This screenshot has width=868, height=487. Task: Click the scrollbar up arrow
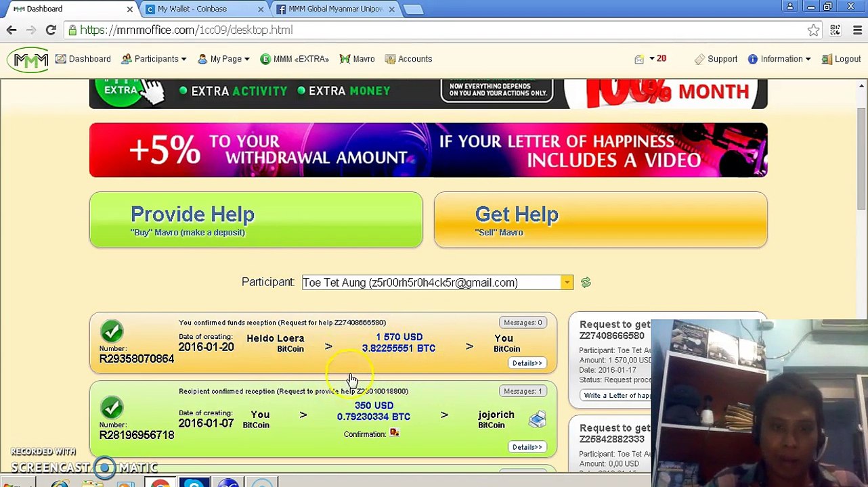[861, 86]
